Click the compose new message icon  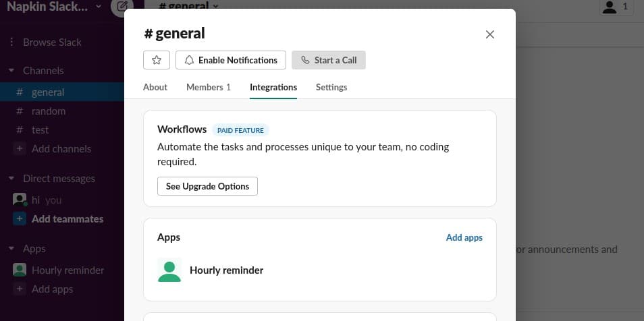tap(122, 7)
